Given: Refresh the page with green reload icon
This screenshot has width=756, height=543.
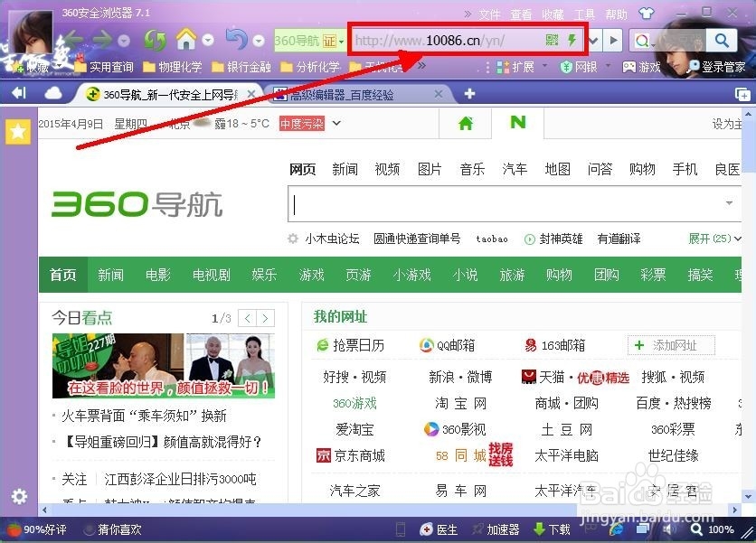Looking at the screenshot, I should click(x=155, y=41).
